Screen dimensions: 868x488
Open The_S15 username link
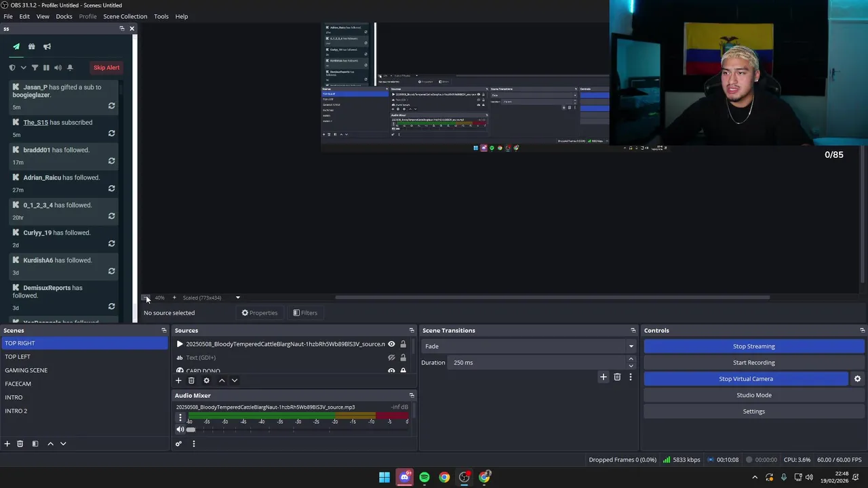tap(35, 123)
